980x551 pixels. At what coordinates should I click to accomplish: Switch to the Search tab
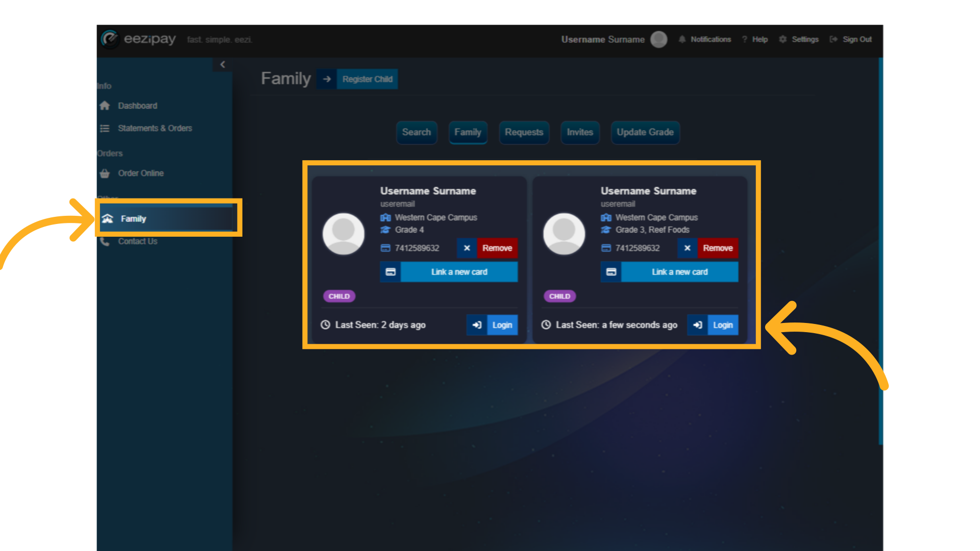click(x=416, y=132)
